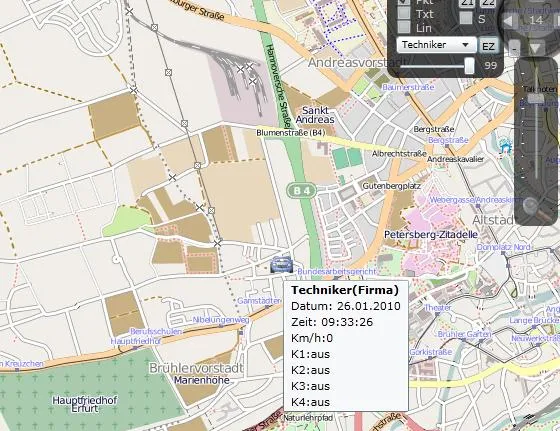This screenshot has width=560, height=431.
Task: Click the Brühlervorstadt district label
Action: pyautogui.click(x=196, y=368)
